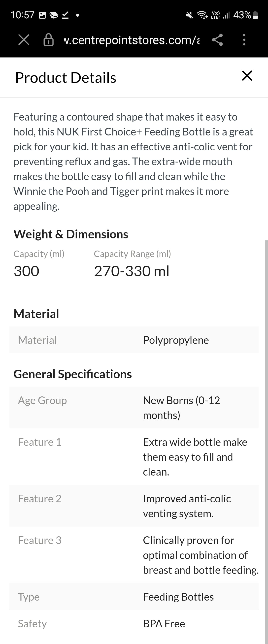The image size is (268, 644).
Task: Tap the muted sound status icon
Action: pyautogui.click(x=190, y=15)
